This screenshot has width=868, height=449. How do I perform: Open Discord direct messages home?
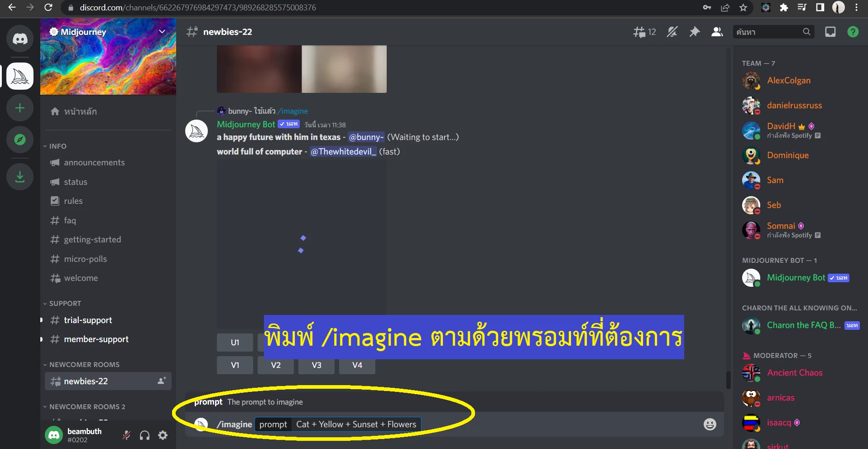click(x=20, y=39)
